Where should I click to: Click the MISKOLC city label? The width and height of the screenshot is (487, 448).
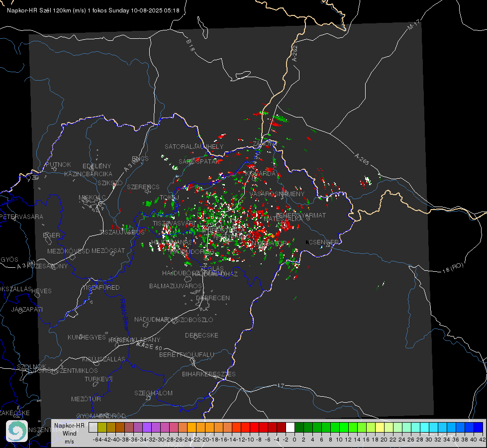(92, 198)
